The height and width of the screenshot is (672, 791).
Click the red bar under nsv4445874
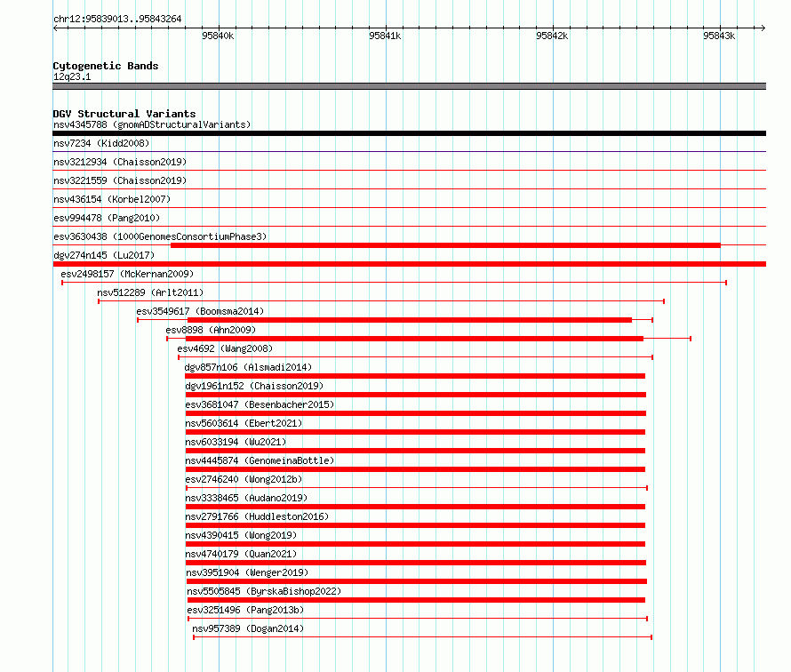pos(416,469)
